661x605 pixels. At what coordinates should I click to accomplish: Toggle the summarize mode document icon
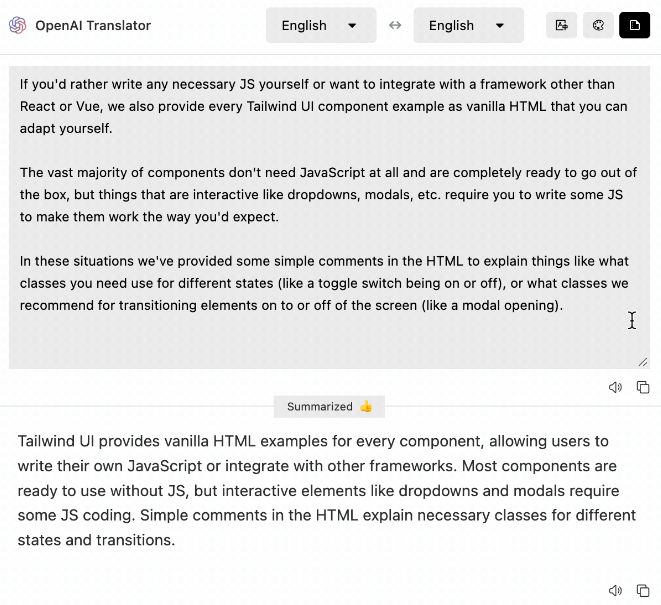click(x=634, y=25)
